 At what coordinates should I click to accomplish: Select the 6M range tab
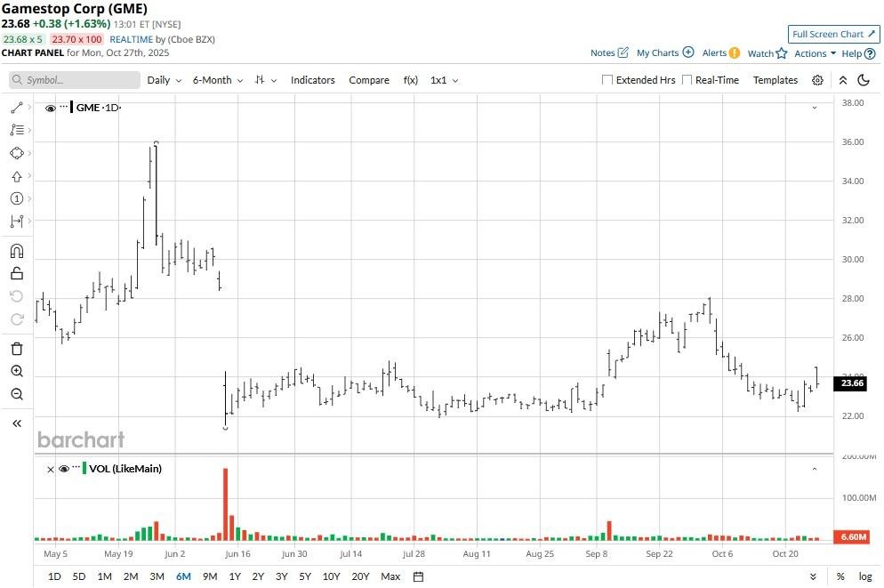[x=183, y=576]
